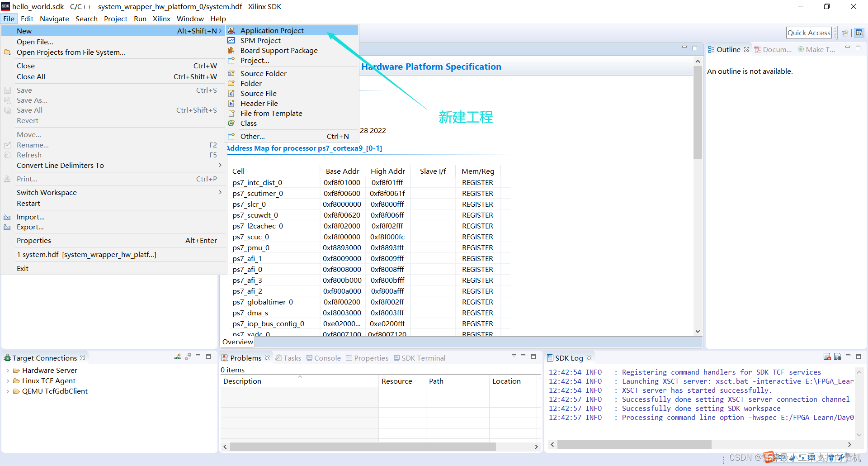Maximize the Outline panel
The image size is (868, 466).
point(858,48)
